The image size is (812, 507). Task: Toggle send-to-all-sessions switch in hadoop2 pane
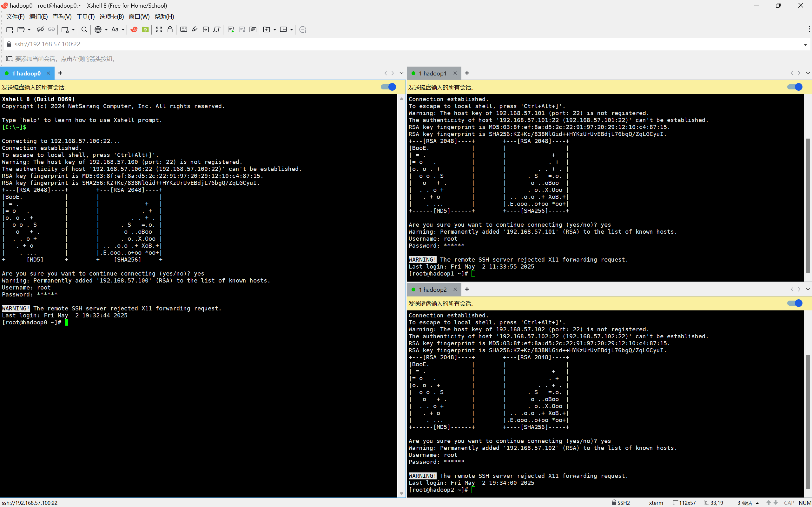pyautogui.click(x=795, y=303)
